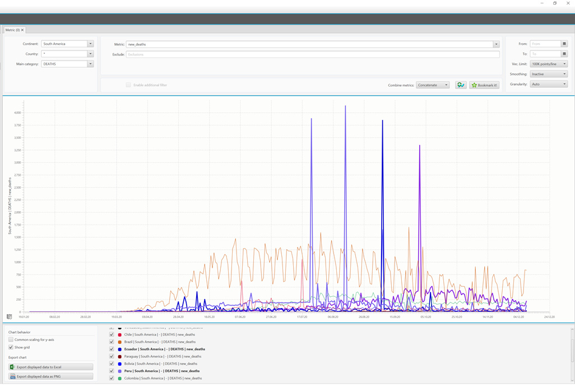Image resolution: width=575 pixels, height=392 pixels.
Task: Open the From date calendar picker
Action: pos(564,44)
